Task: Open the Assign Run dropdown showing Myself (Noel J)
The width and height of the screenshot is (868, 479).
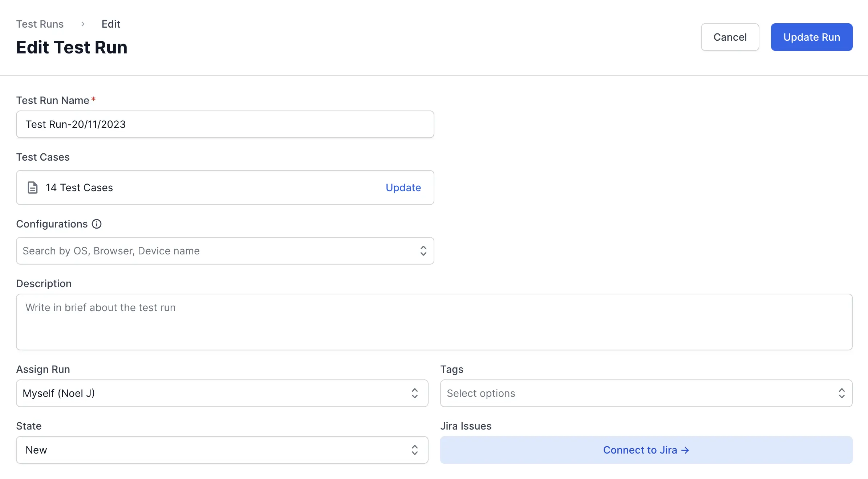Action: (x=214, y=393)
